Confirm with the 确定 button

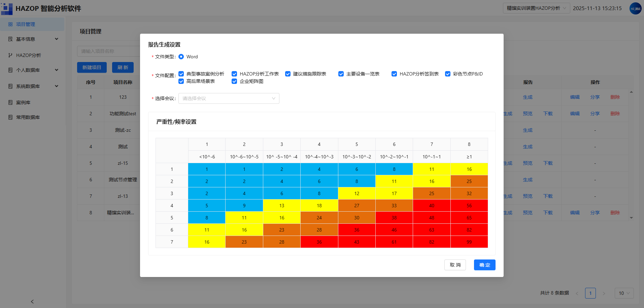485,265
